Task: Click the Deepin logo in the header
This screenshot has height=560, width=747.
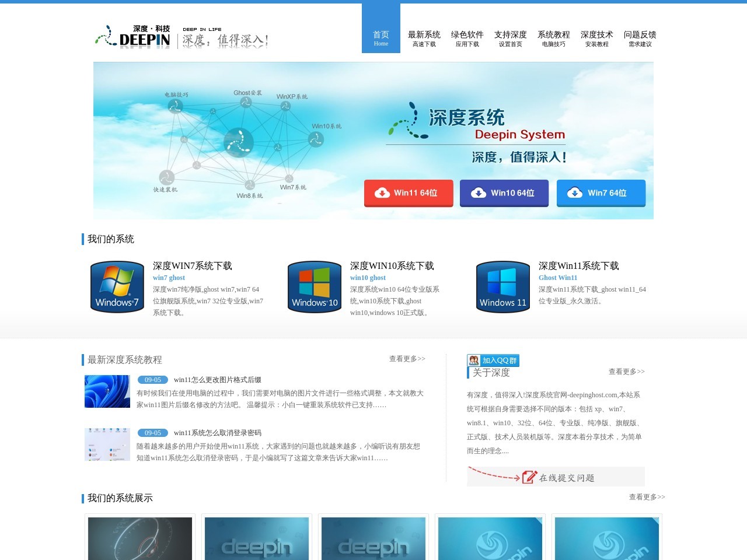Action: [133, 37]
